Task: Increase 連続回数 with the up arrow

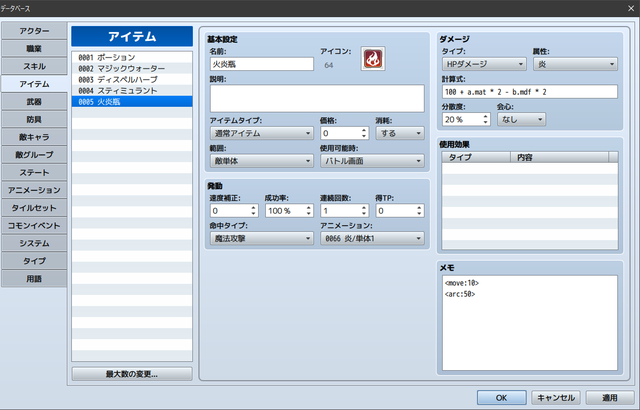Action: [364, 208]
